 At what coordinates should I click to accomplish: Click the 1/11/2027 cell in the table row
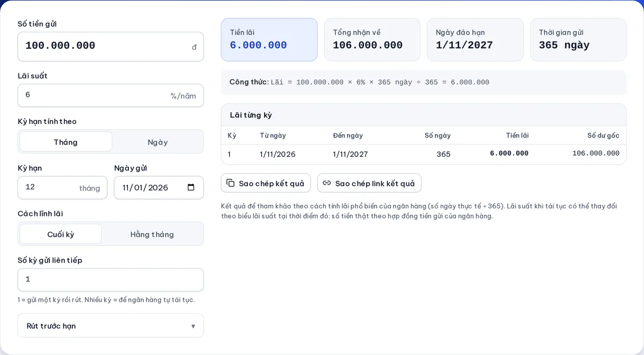point(350,154)
